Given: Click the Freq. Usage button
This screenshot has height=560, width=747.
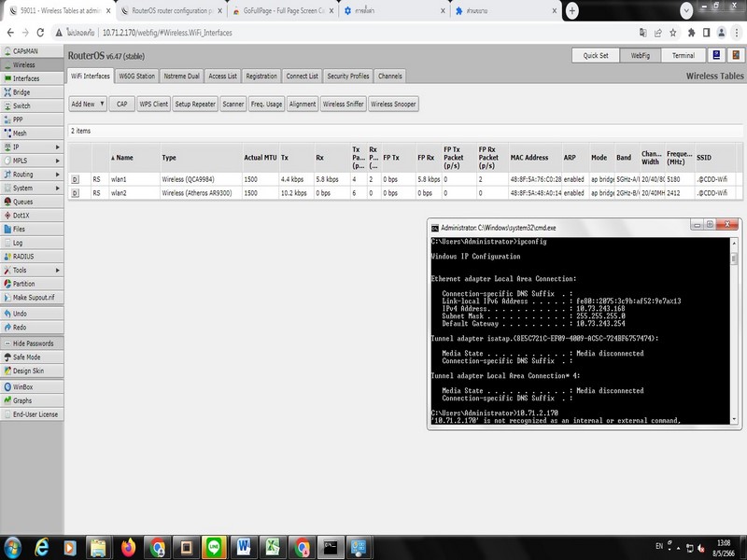Looking at the screenshot, I should [x=266, y=104].
